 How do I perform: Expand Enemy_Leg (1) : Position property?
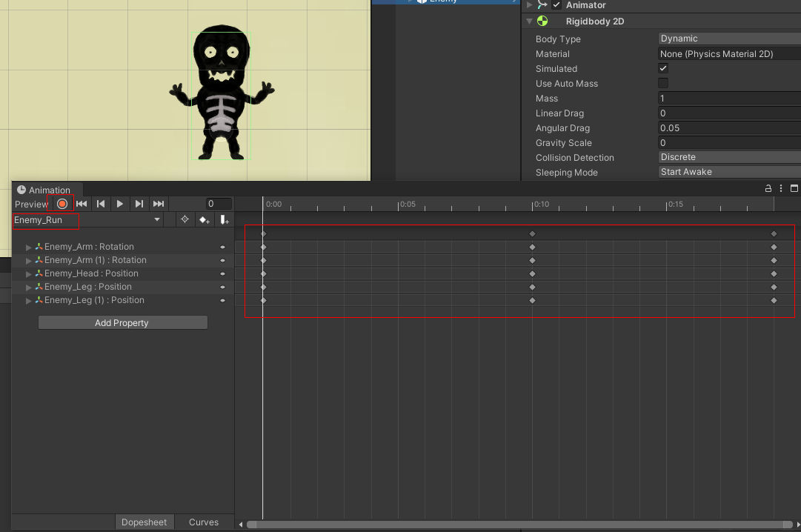pyautogui.click(x=29, y=301)
